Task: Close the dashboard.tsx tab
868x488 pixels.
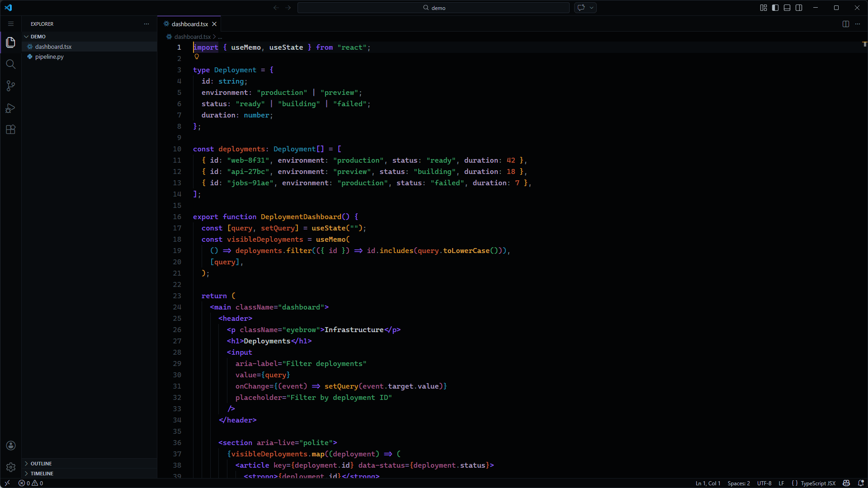Action: (x=214, y=24)
